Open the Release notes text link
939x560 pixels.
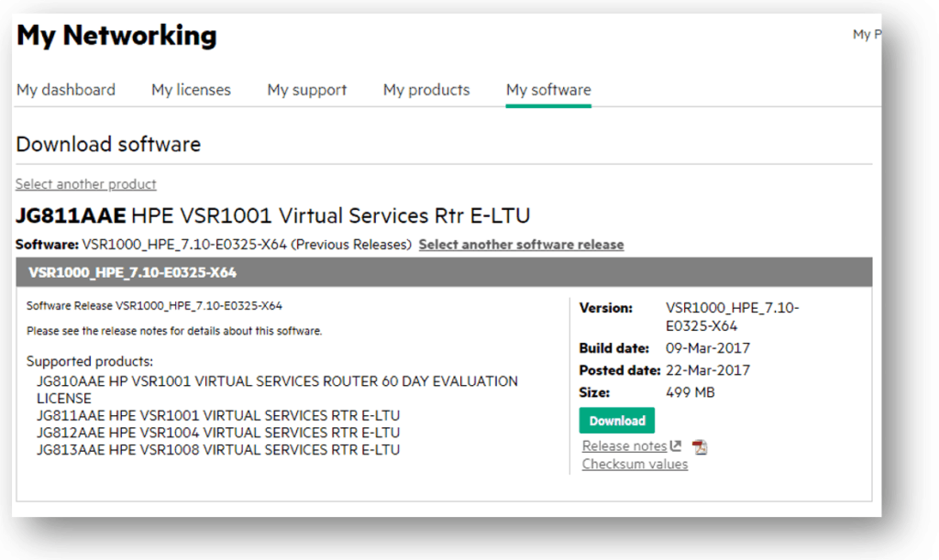point(624,446)
